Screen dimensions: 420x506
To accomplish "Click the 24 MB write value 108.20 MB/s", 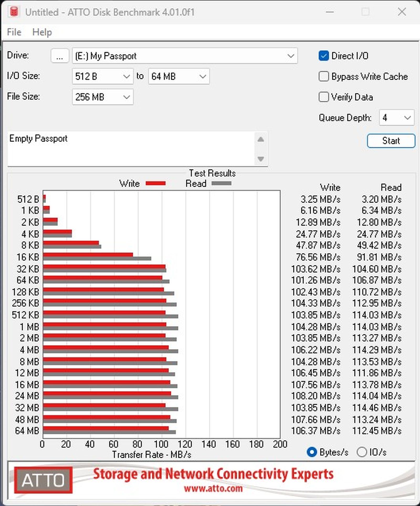I will tap(316, 396).
